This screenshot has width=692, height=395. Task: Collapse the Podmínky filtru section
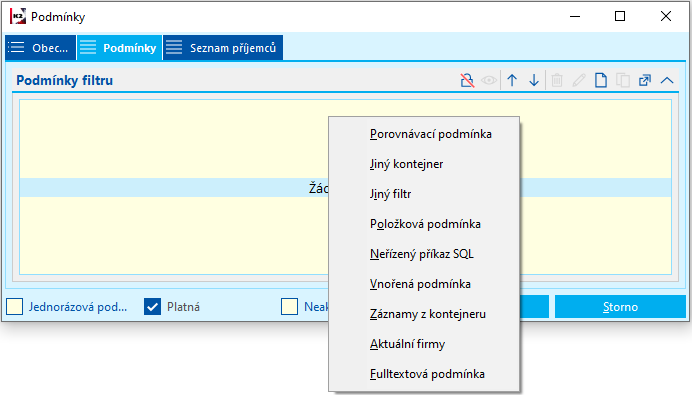tap(667, 80)
